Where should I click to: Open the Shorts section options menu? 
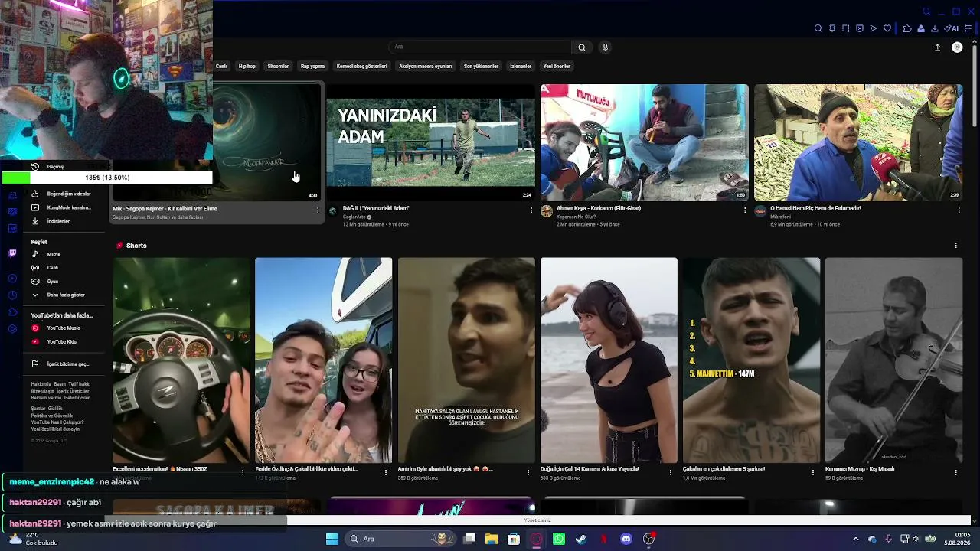[955, 246]
